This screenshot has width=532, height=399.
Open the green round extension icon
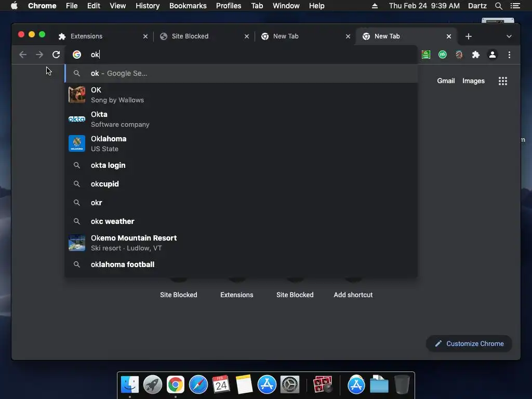443,55
